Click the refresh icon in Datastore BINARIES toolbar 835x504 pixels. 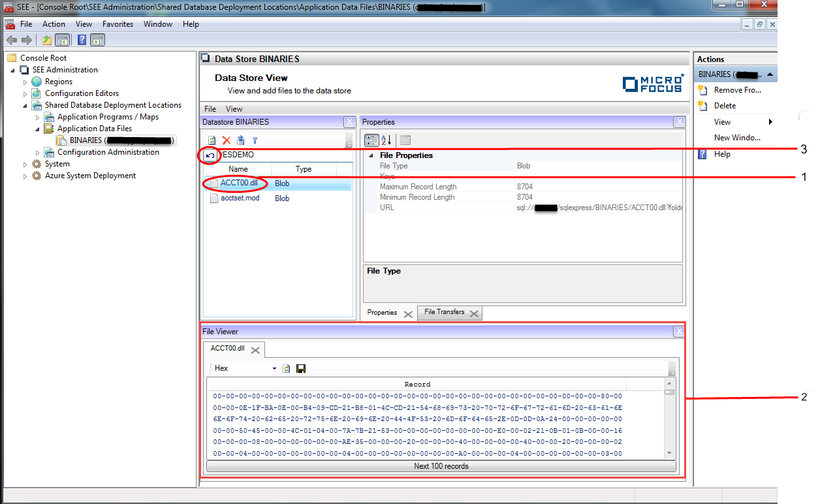pyautogui.click(x=212, y=140)
